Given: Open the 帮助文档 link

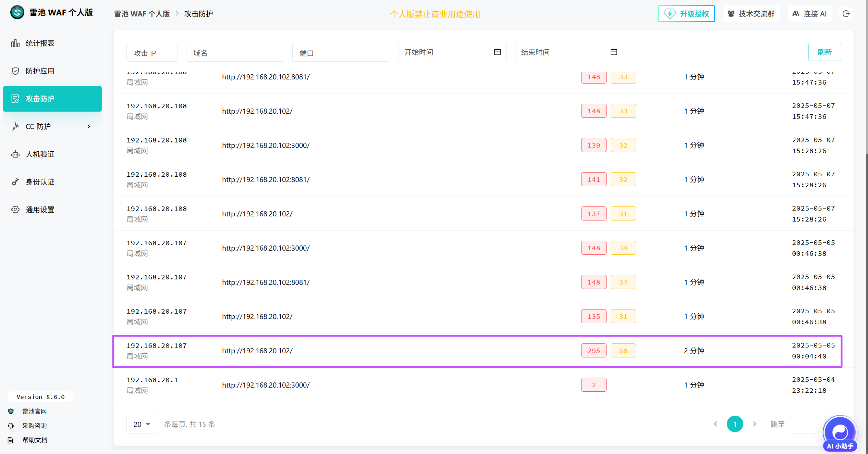Looking at the screenshot, I should (35, 440).
